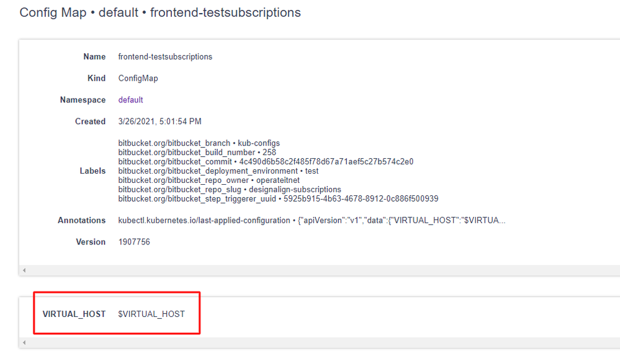Click the Namespace field label
Image resolution: width=620 pixels, height=364 pixels.
83,100
